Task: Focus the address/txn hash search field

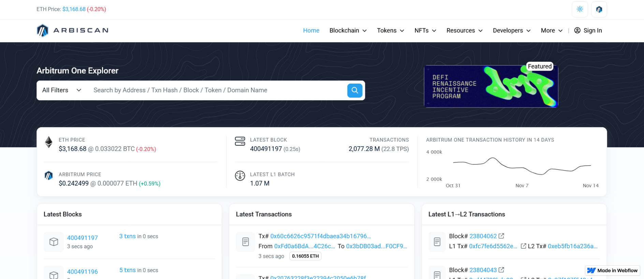Action: pyautogui.click(x=218, y=90)
